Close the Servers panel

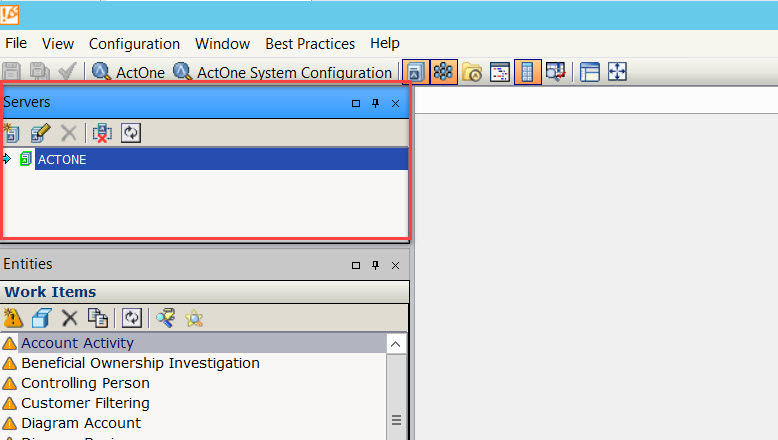(x=395, y=103)
